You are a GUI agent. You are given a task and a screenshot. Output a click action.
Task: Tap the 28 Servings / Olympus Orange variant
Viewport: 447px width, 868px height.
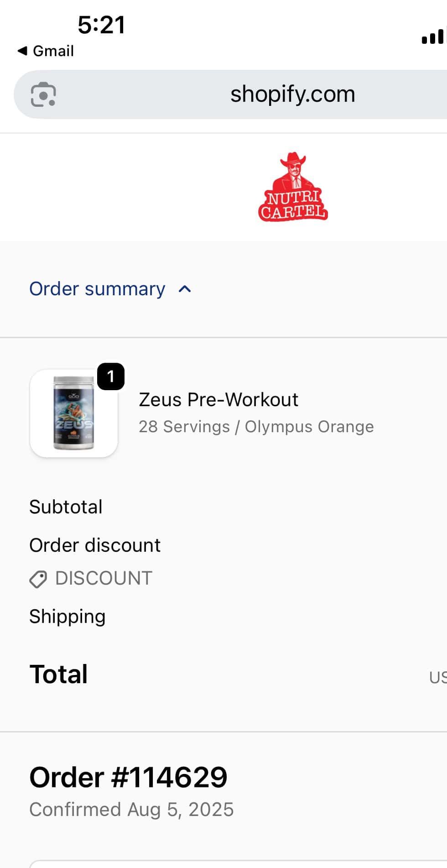pos(256,427)
